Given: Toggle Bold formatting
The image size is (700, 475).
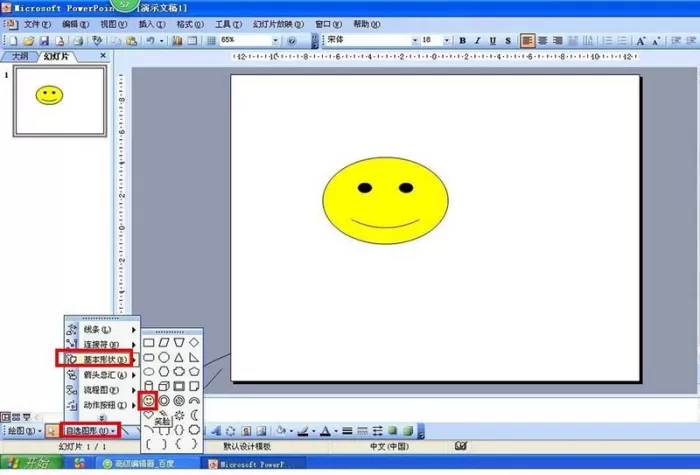Looking at the screenshot, I should [x=462, y=41].
